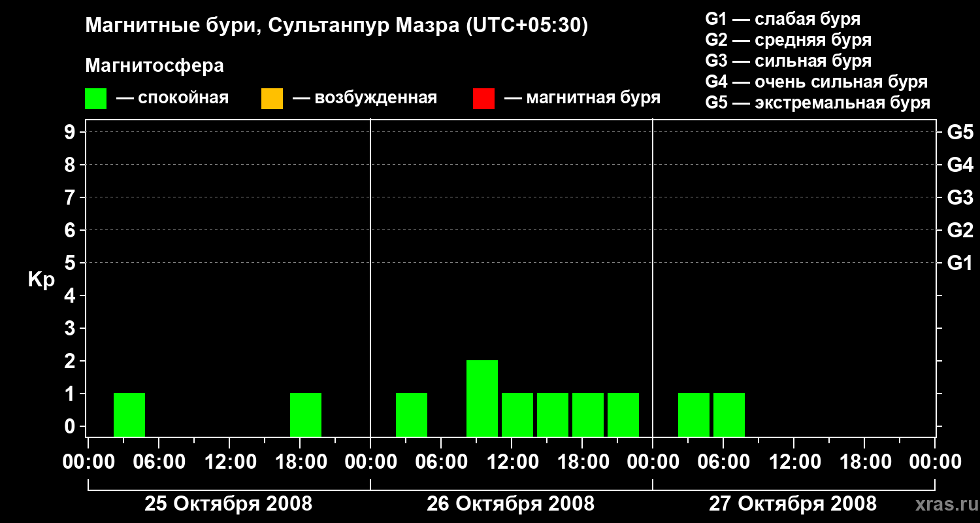Click the legend label '— возбужденная'
The width and height of the screenshot is (980, 523).
pos(365,98)
